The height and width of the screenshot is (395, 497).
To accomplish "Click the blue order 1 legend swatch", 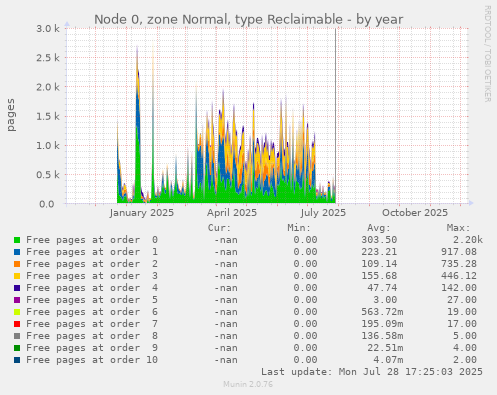I will point(17,252).
